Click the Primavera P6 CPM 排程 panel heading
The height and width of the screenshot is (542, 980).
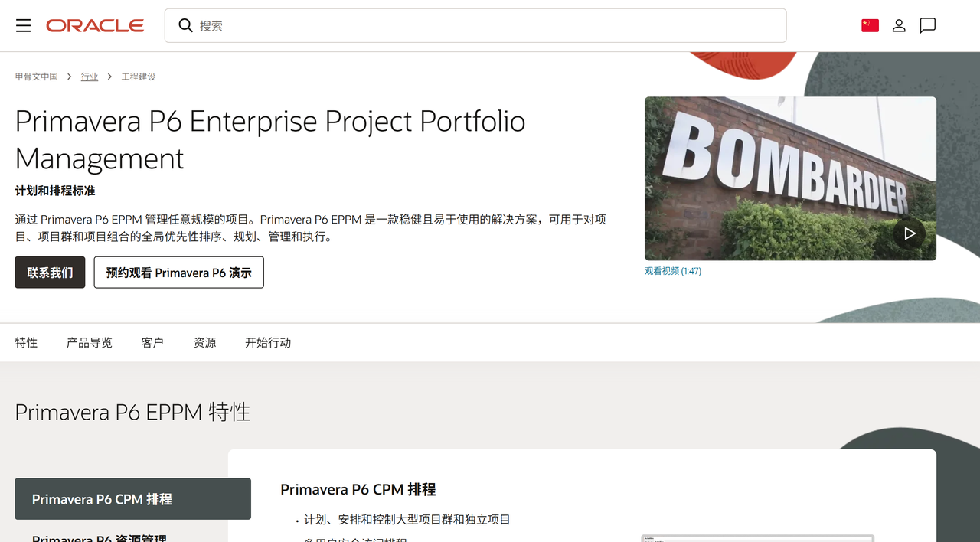point(358,490)
